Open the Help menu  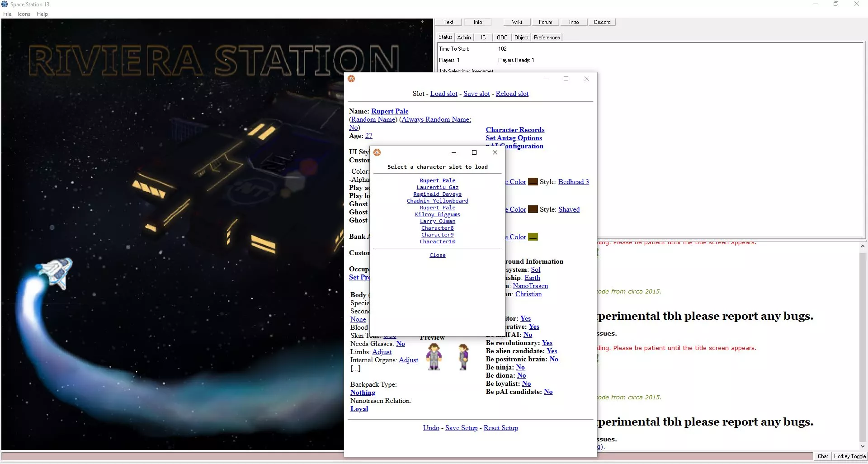pos(42,14)
